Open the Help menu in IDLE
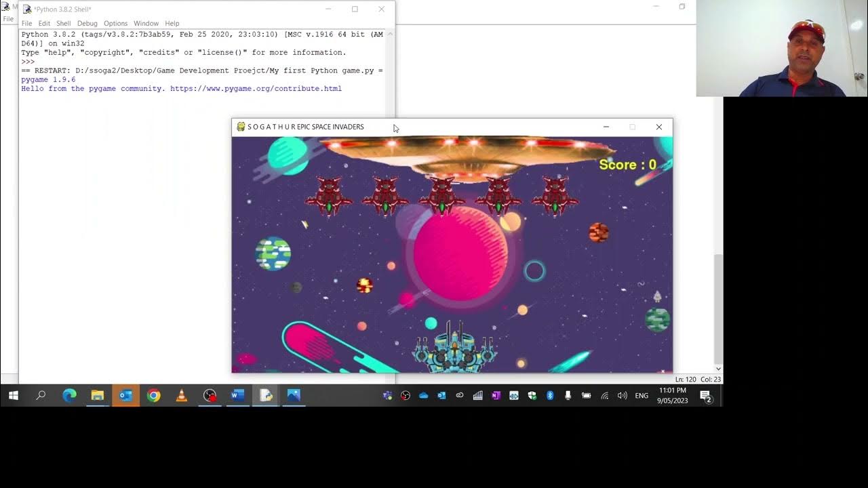This screenshot has width=868, height=488. pyautogui.click(x=172, y=23)
